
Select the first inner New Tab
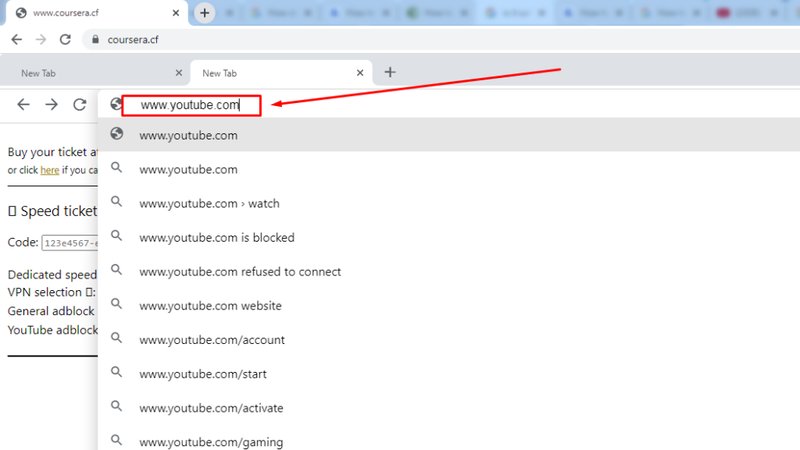94,73
